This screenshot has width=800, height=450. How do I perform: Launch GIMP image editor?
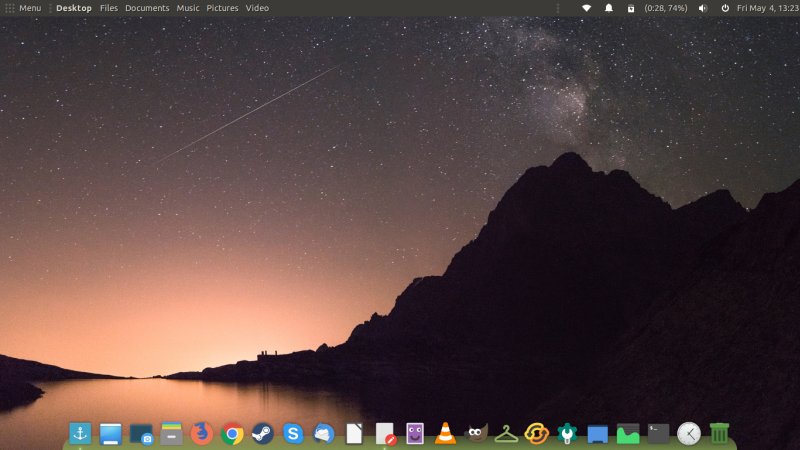[x=476, y=433]
